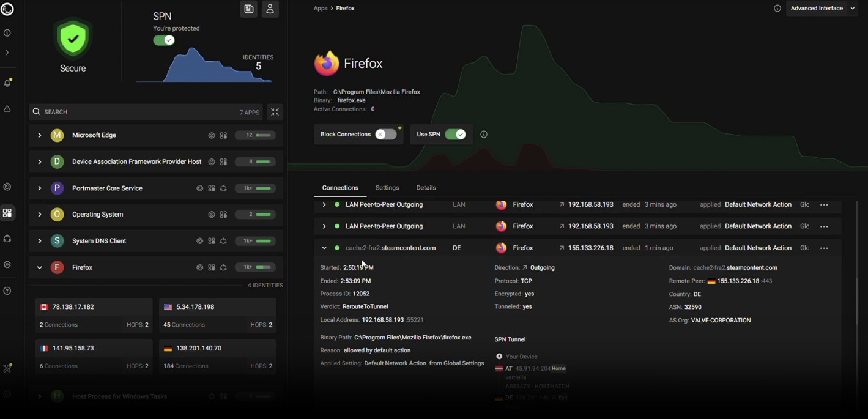Open the news feed icon
This screenshot has width=868, height=419.
(x=248, y=9)
